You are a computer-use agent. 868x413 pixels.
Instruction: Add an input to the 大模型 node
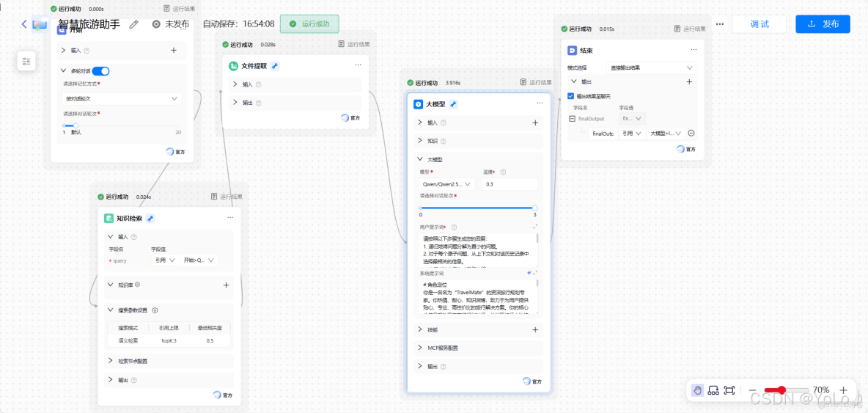(x=535, y=123)
